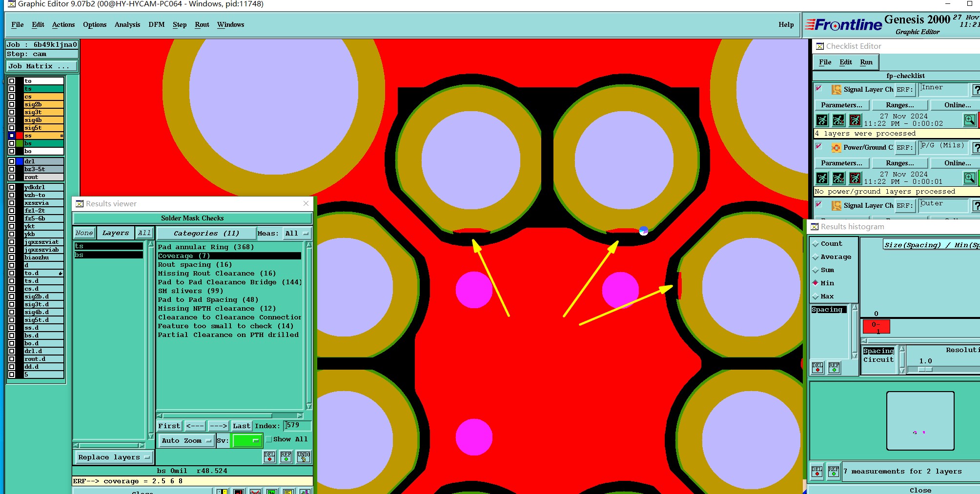Click UNDO icon in Results viewer
This screenshot has height=494, width=980.
pyautogui.click(x=303, y=457)
